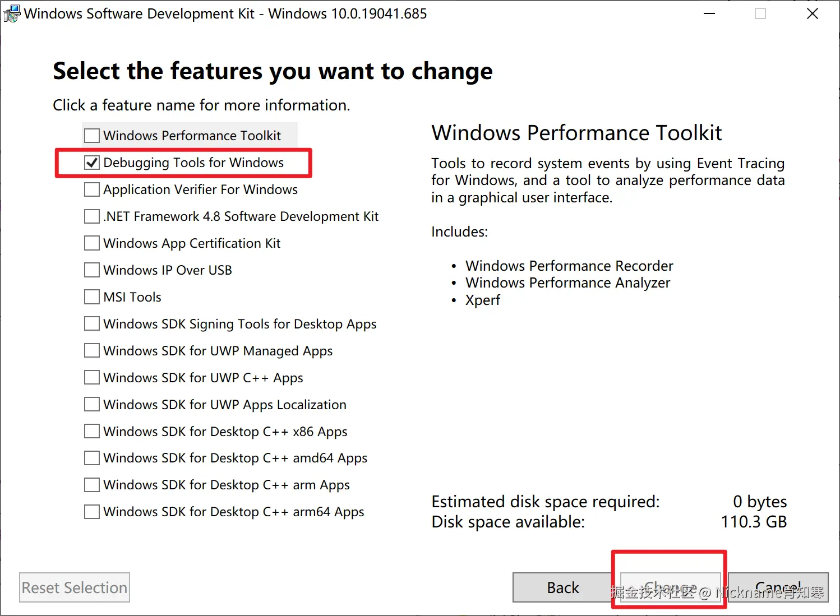Check the Windows Performance Toolkit checkbox
This screenshot has width=840, height=616.
point(92,136)
